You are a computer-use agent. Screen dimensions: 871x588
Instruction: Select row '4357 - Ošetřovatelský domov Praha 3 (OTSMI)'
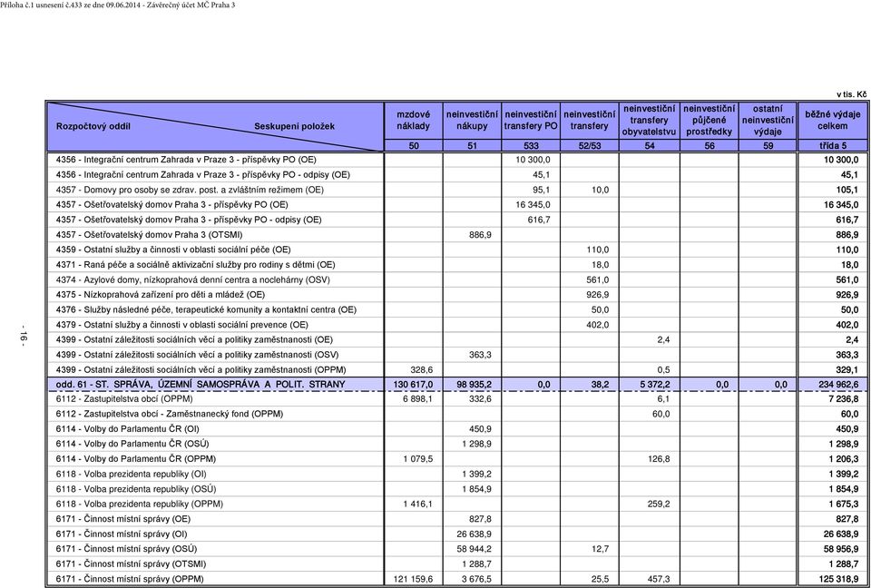456,234
